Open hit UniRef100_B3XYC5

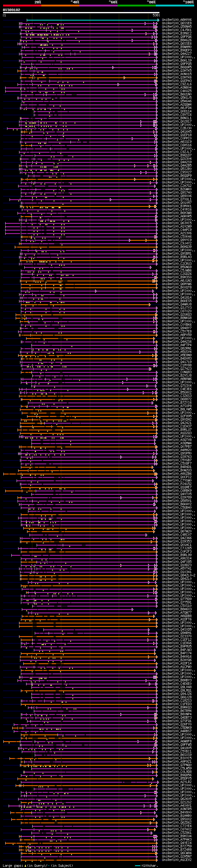(x=177, y=758)
